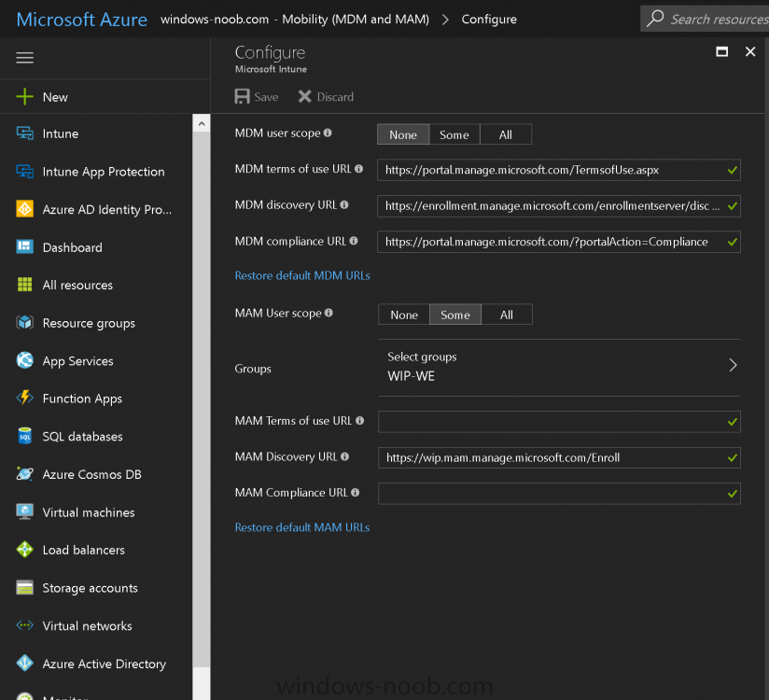Click the Discard X icon
The height and width of the screenshot is (700, 769).
[x=304, y=96]
